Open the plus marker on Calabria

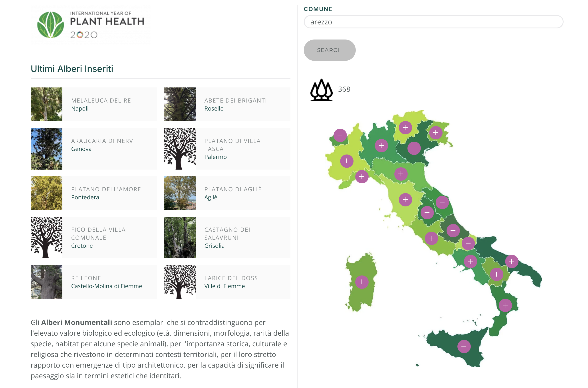(x=505, y=305)
